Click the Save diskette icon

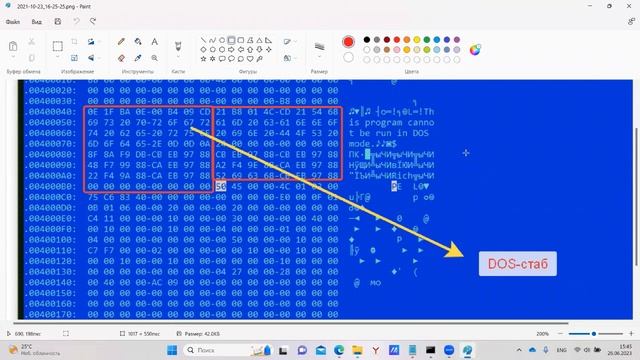point(58,22)
